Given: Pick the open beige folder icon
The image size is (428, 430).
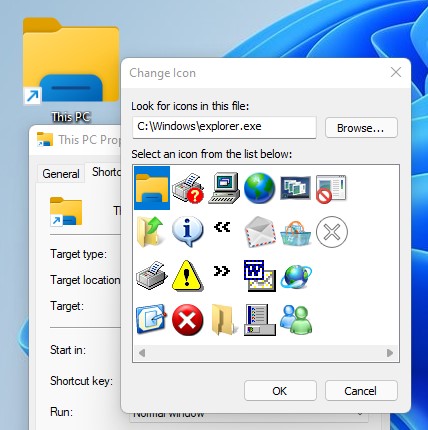Looking at the screenshot, I should (x=224, y=319).
